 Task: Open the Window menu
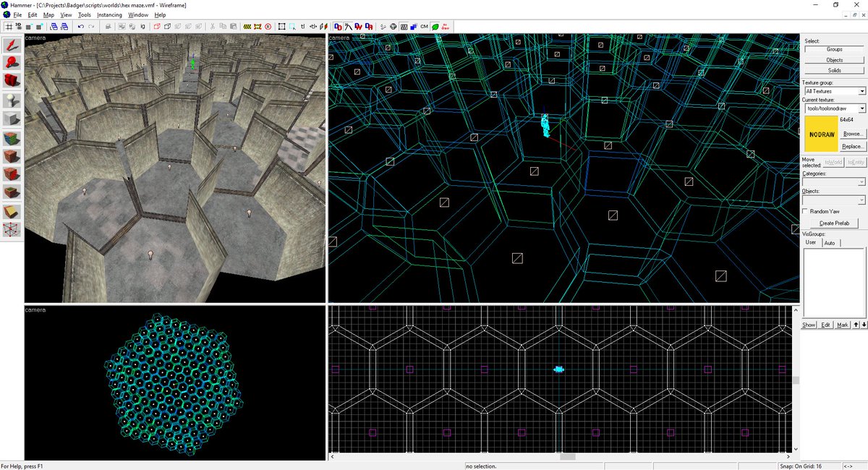click(138, 14)
